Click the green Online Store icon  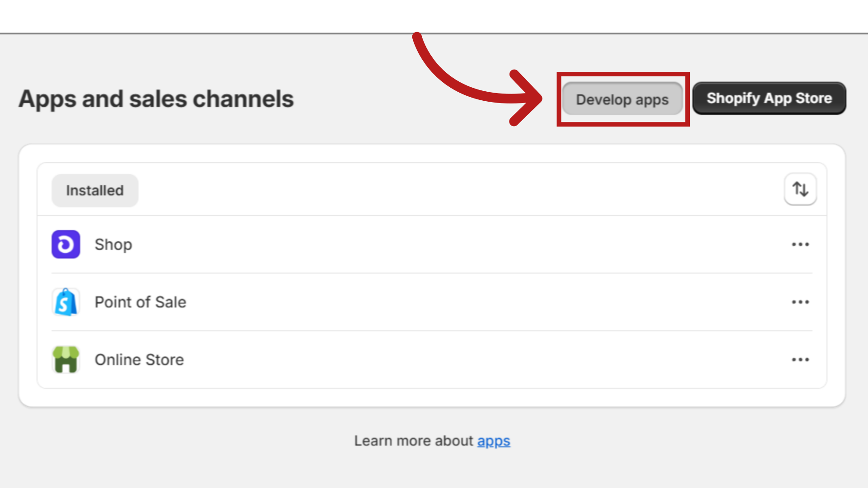[x=66, y=360]
